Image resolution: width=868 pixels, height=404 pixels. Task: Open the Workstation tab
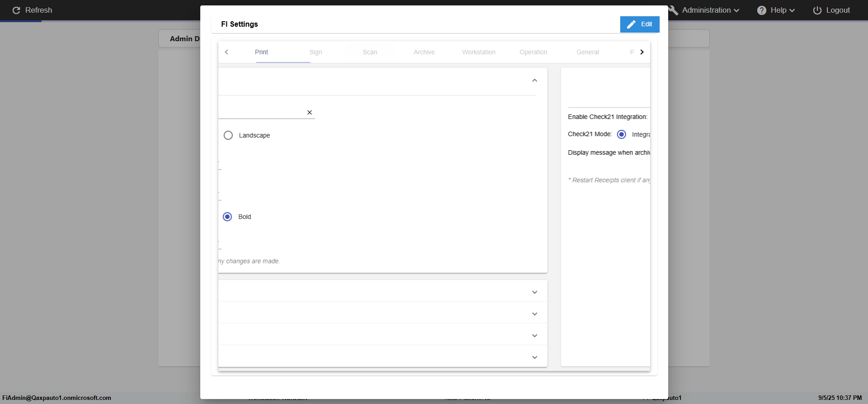479,52
